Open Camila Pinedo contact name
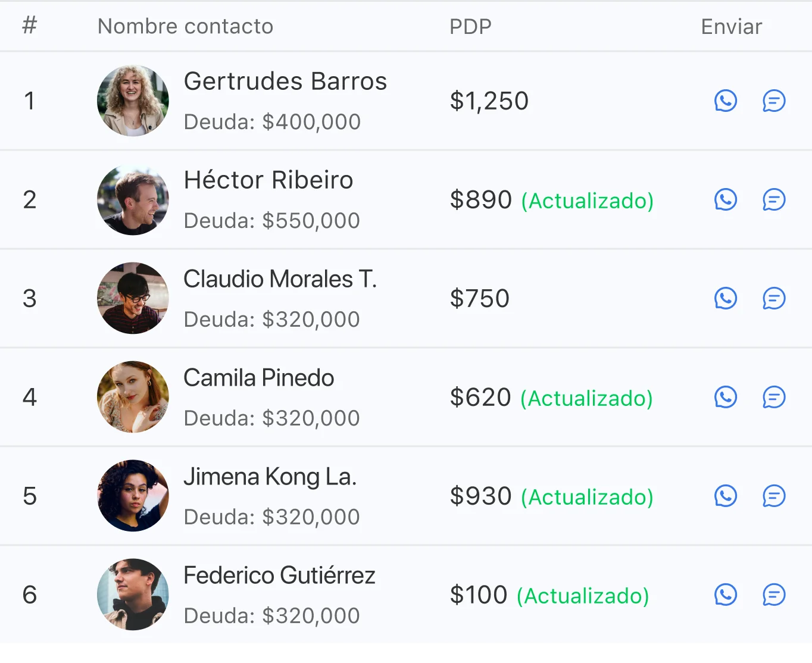Screen dimensions: 812x663 pyautogui.click(x=258, y=378)
